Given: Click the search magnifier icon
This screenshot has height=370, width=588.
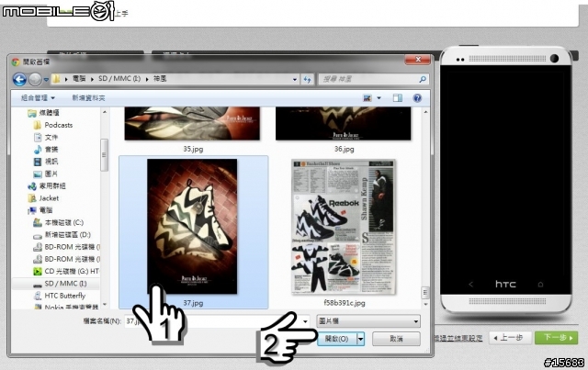Looking at the screenshot, I should click(x=423, y=79).
